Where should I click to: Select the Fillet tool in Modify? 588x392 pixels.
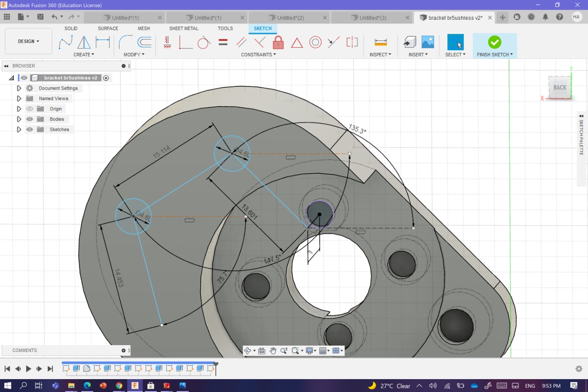pos(125,42)
